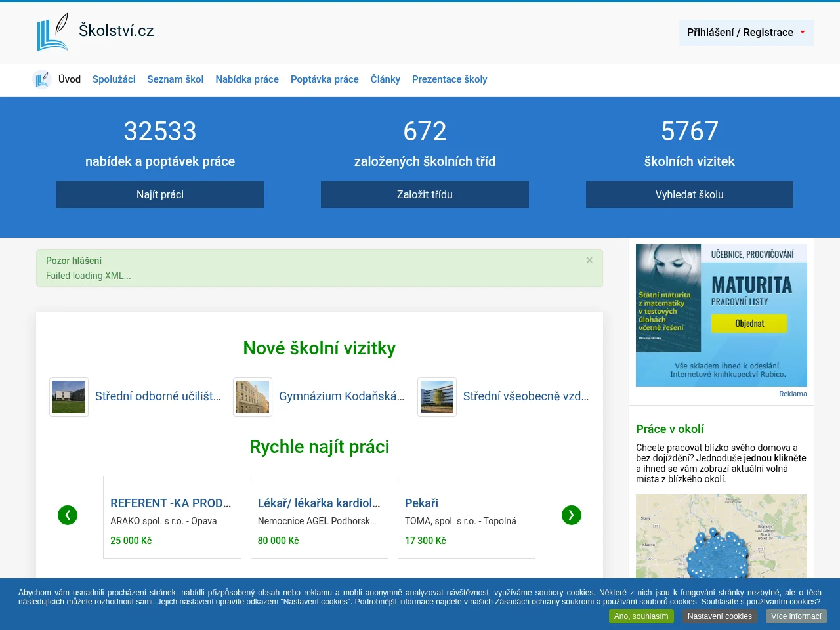Viewport: 840px width, 630px height.
Task: Click Failed loading XML... message text
Action: point(89,276)
